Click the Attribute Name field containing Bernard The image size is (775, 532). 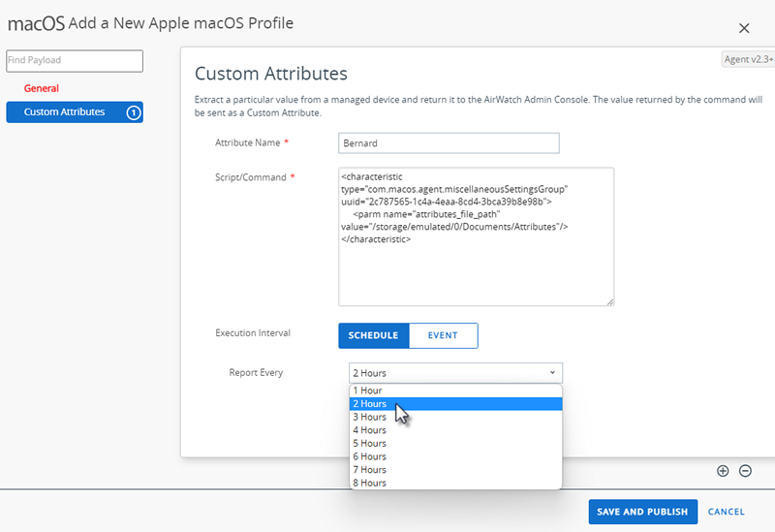(449, 142)
